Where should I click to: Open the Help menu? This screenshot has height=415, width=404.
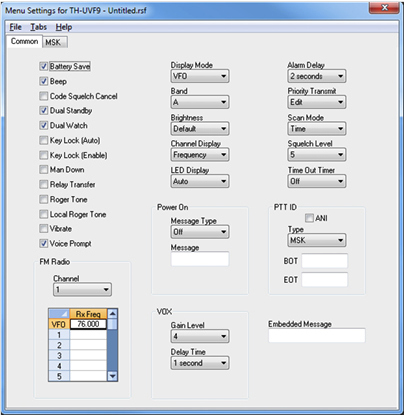(x=64, y=27)
